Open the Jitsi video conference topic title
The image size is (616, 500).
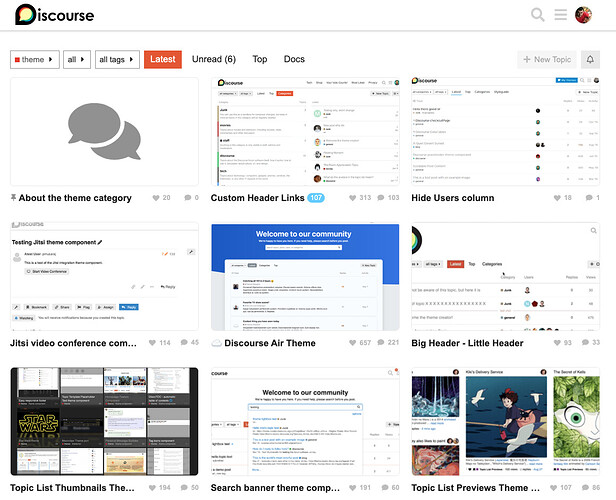(x=73, y=343)
